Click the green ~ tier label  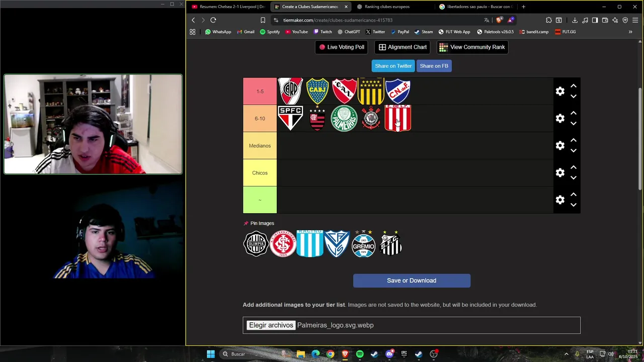point(260,200)
